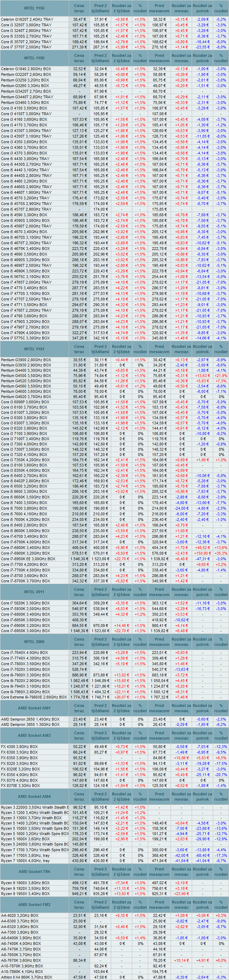Click the 430,80 € current price of Ryzen 7 1800X
229x980 pixels.
[79, 861]
